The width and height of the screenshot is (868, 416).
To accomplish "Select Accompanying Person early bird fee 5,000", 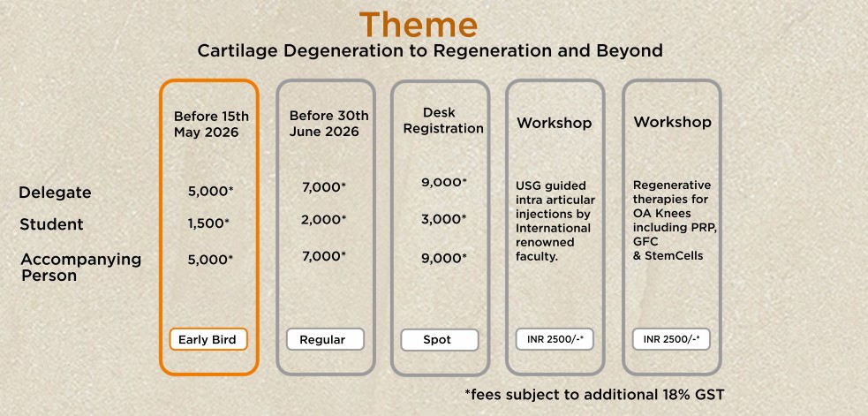I will [x=210, y=260].
